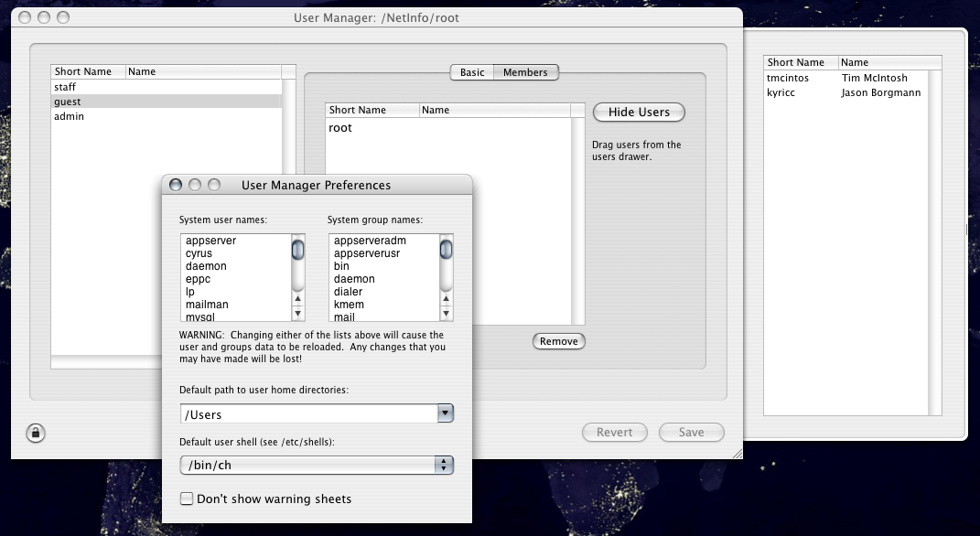Select eppc in system user names
Image resolution: width=980 pixels, height=536 pixels.
pos(236,279)
